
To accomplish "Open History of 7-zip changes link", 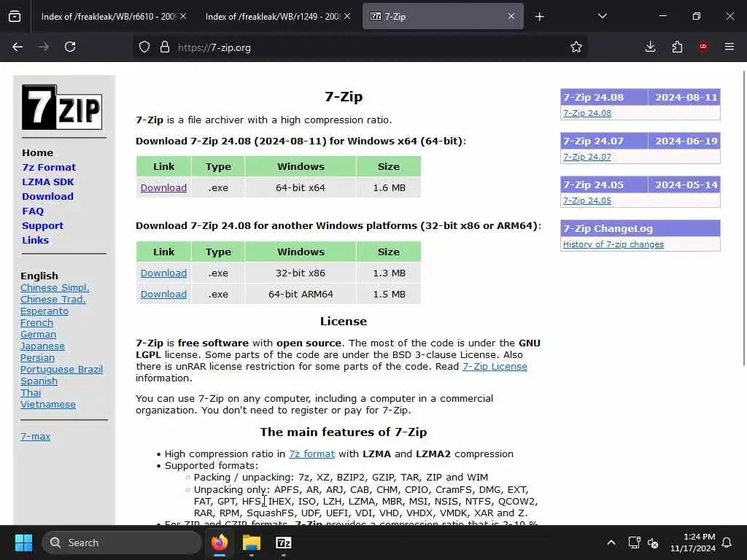I will pyautogui.click(x=613, y=244).
